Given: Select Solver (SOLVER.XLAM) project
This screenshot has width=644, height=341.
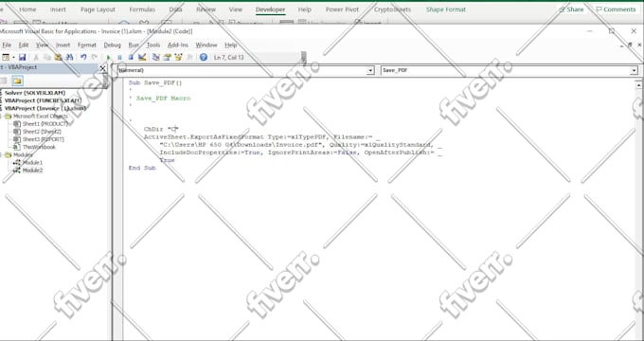Looking at the screenshot, I should coord(34,93).
